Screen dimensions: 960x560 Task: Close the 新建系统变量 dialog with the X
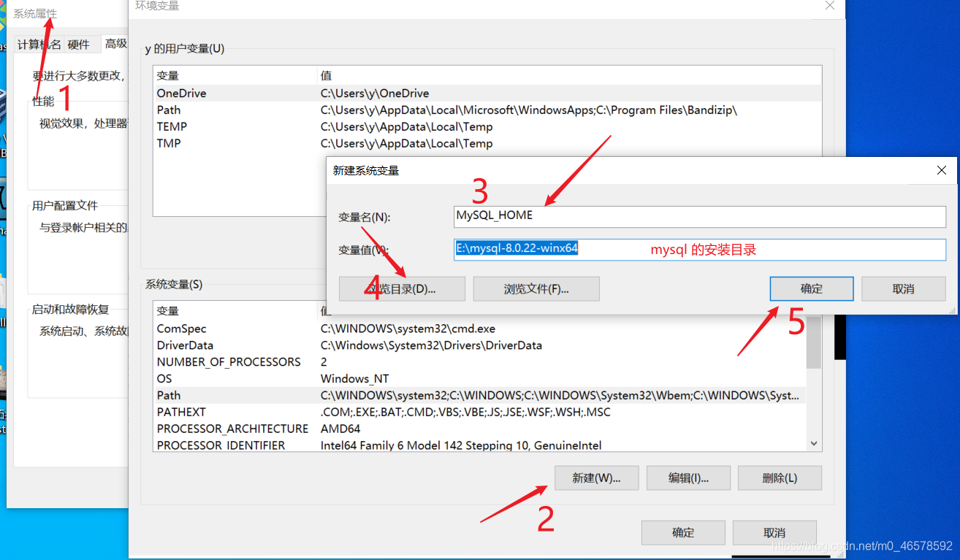(942, 170)
